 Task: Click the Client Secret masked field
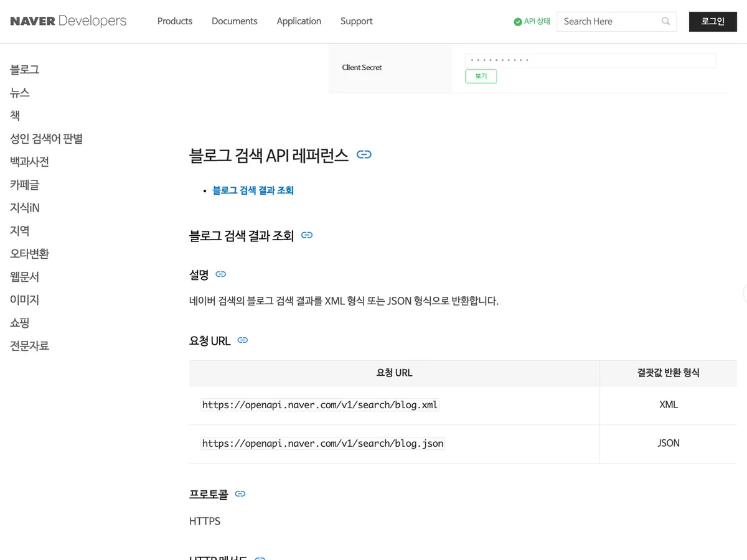pos(591,60)
